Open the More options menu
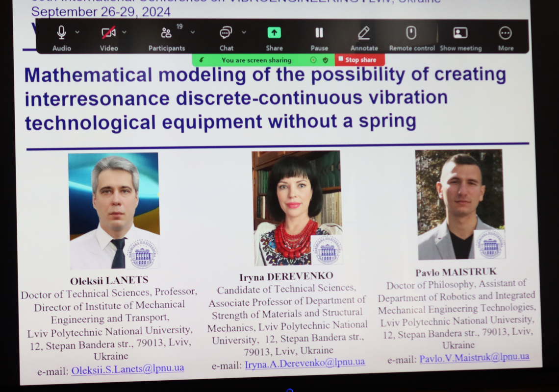The image size is (559, 392). (505, 33)
